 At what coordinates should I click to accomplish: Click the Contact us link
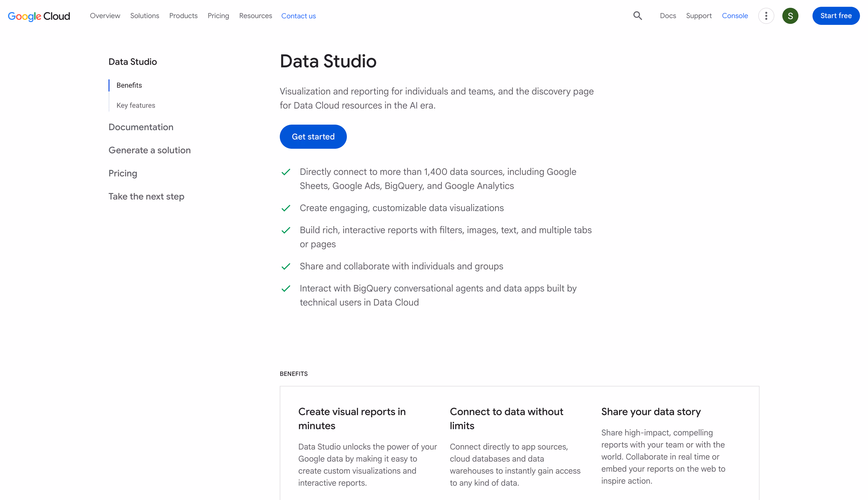pos(298,16)
